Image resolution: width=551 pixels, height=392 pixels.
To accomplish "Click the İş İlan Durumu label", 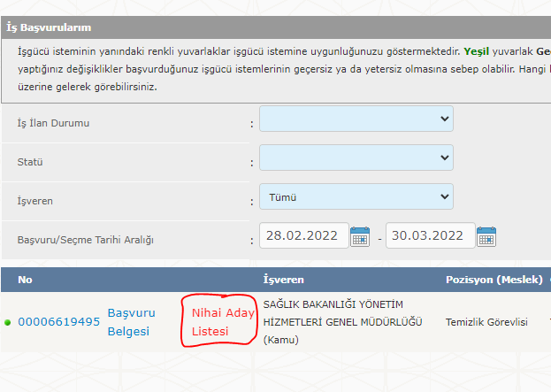I will tap(54, 123).
